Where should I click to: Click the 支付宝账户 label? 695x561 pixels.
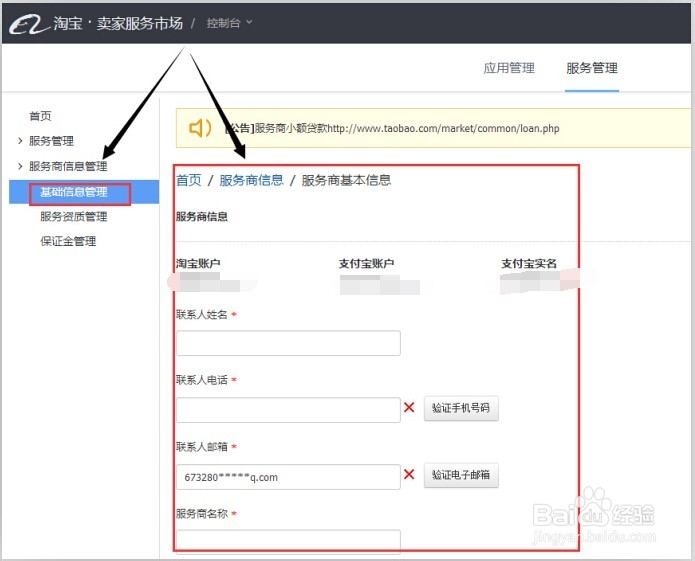[x=367, y=264]
